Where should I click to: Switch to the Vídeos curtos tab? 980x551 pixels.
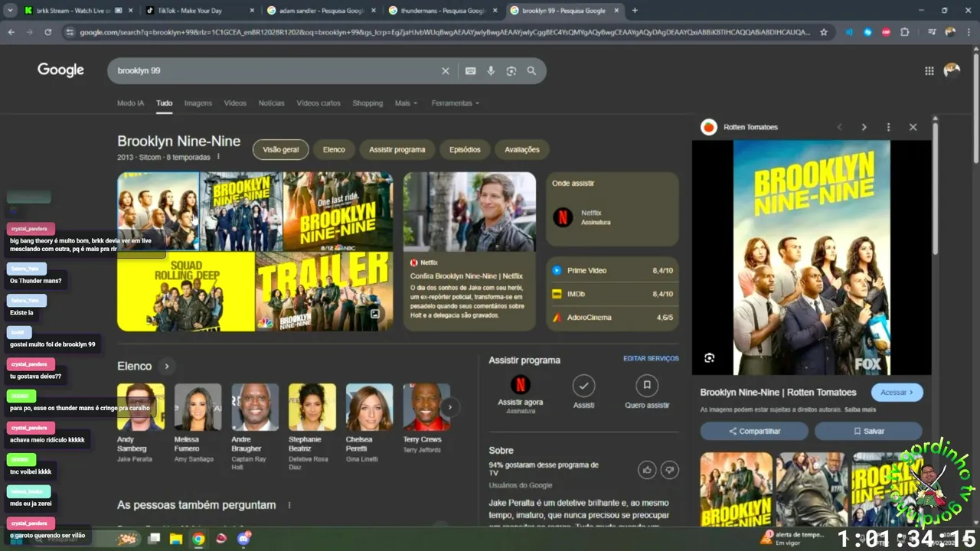318,103
